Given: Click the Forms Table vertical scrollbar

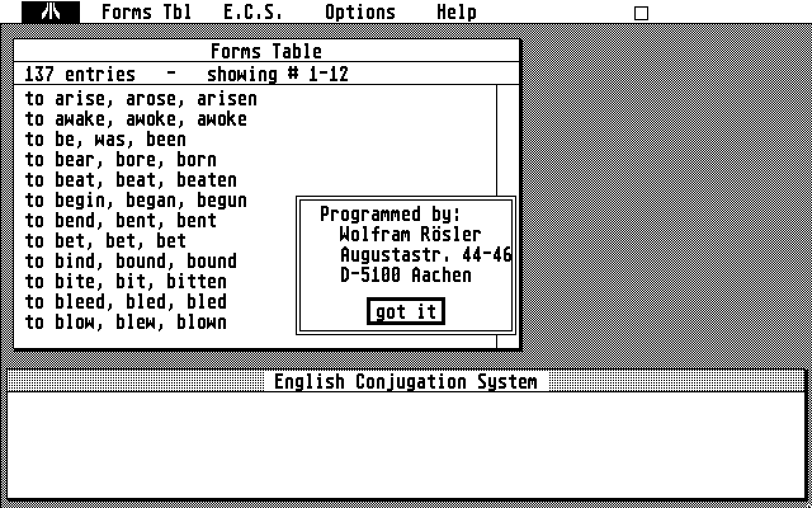Looking at the screenshot, I should [x=507, y=140].
